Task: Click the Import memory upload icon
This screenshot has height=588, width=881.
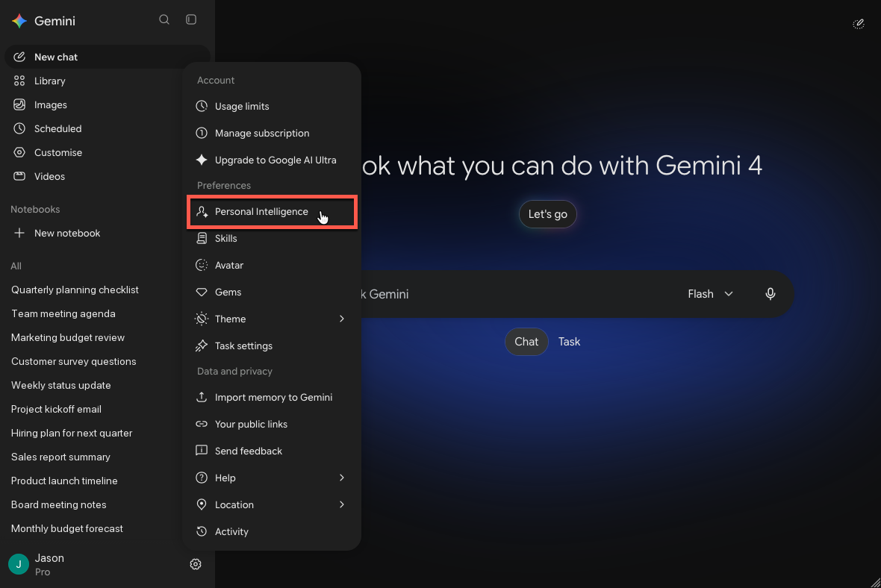Action: pos(202,397)
